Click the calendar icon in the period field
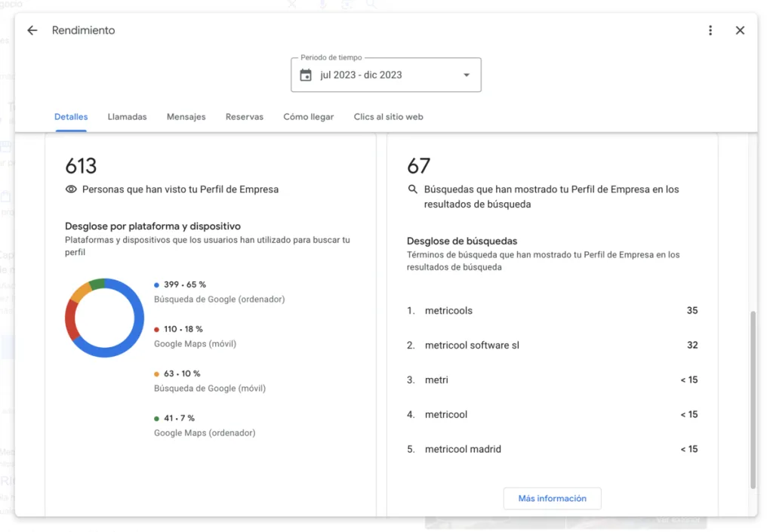Image resolution: width=773 pixels, height=532 pixels. click(306, 75)
